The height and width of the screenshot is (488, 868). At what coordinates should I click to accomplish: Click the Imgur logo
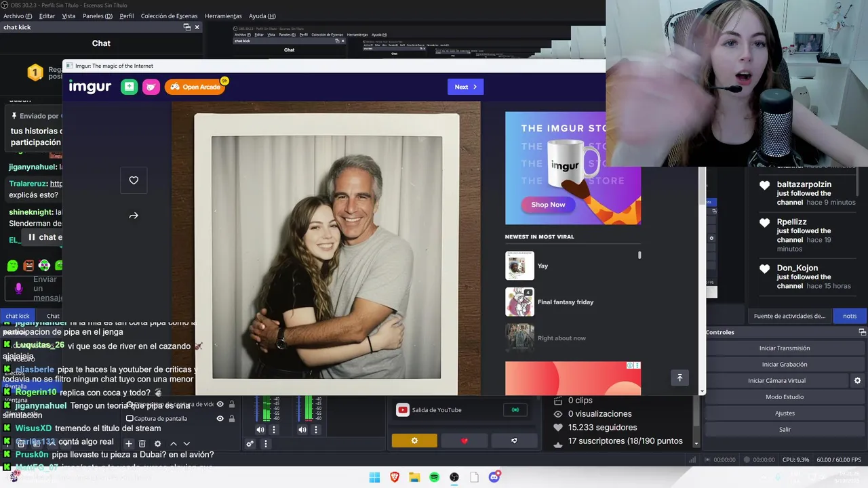point(90,87)
